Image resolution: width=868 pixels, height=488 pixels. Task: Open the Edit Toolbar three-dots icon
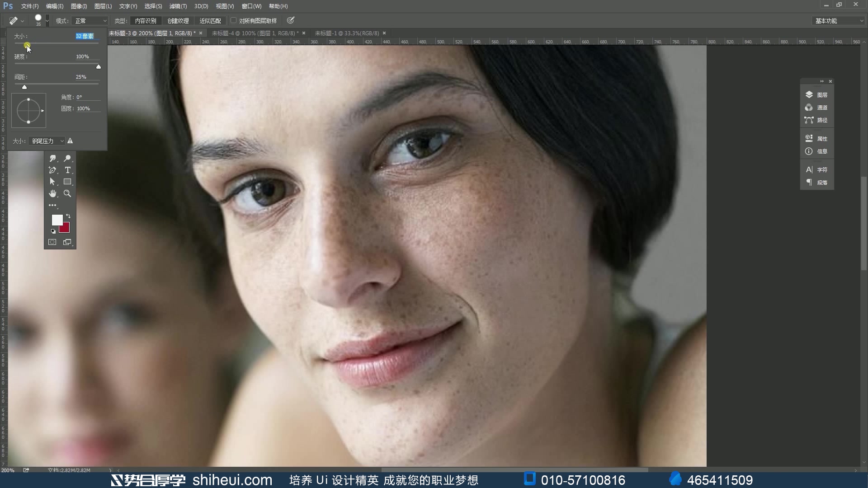52,205
